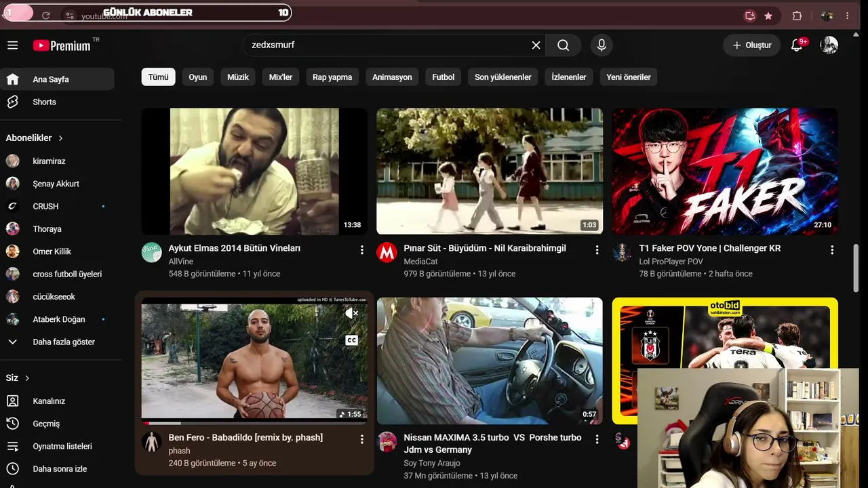Bookmark this page with the star icon

click(x=768, y=16)
